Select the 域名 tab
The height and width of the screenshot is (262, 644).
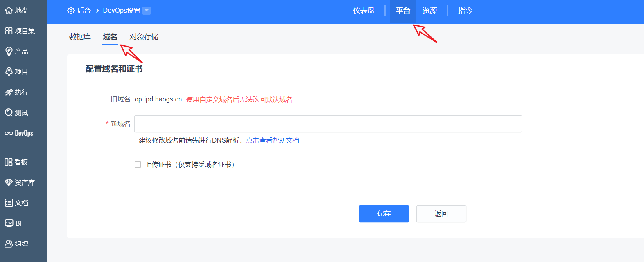point(110,37)
